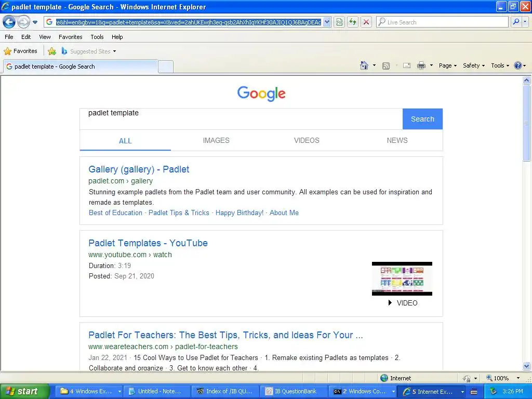The width and height of the screenshot is (532, 399).
Task: Open the File menu
Action: pos(9,37)
